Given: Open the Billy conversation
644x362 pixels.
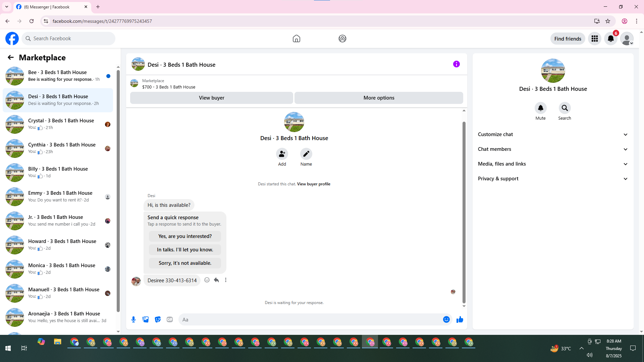Looking at the screenshot, I should pyautogui.click(x=58, y=173).
